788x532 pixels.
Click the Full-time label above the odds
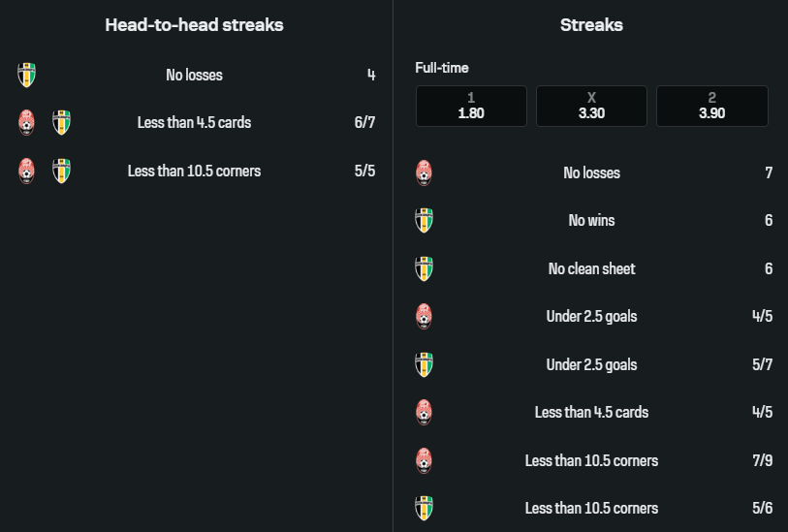click(442, 68)
